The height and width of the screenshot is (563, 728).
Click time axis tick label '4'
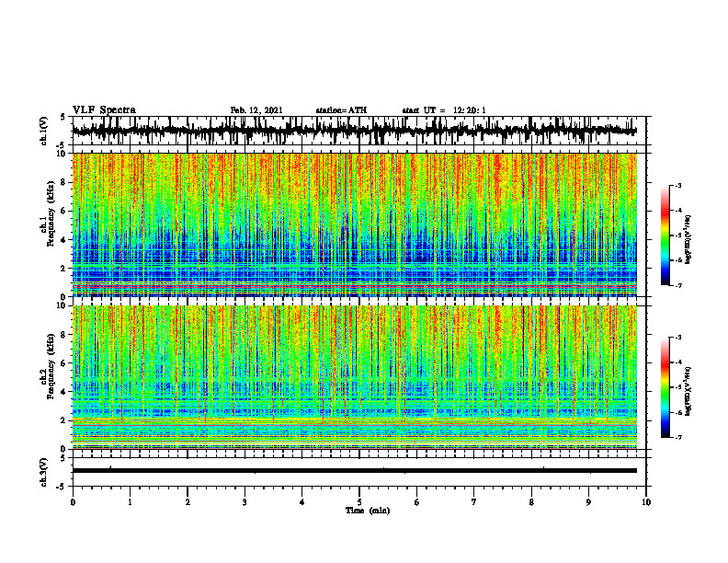point(302,502)
